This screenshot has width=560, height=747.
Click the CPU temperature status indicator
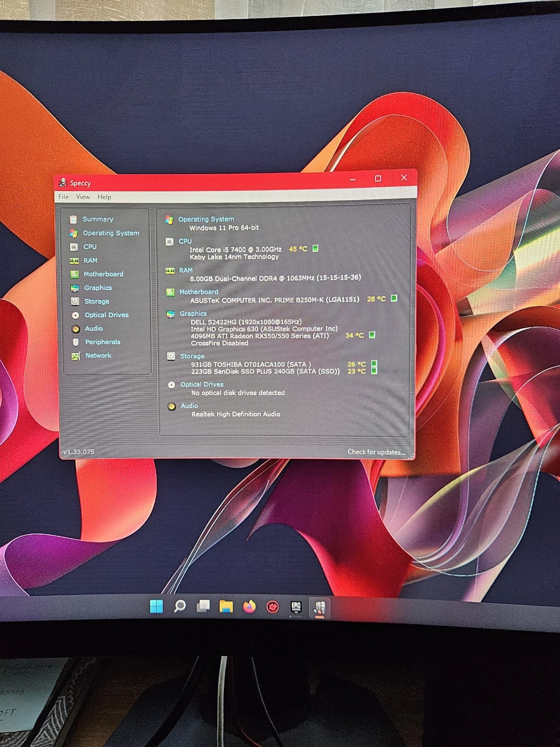pos(315,248)
